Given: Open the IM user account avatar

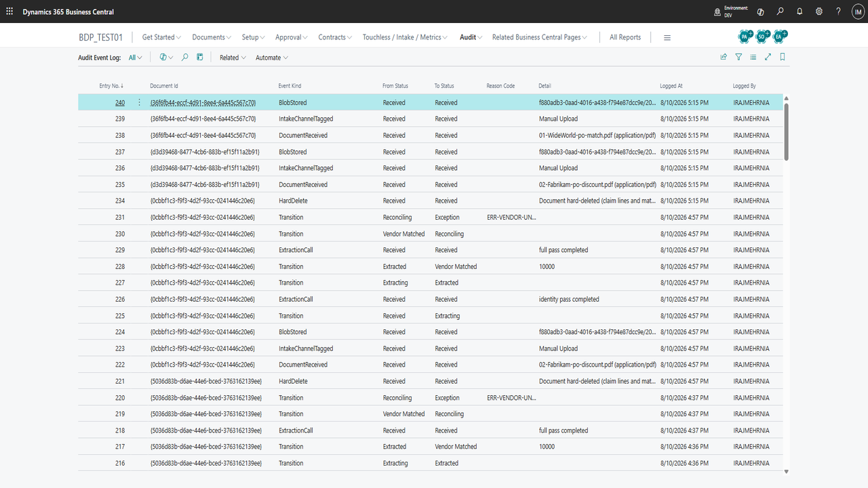Looking at the screenshot, I should click(x=857, y=12).
